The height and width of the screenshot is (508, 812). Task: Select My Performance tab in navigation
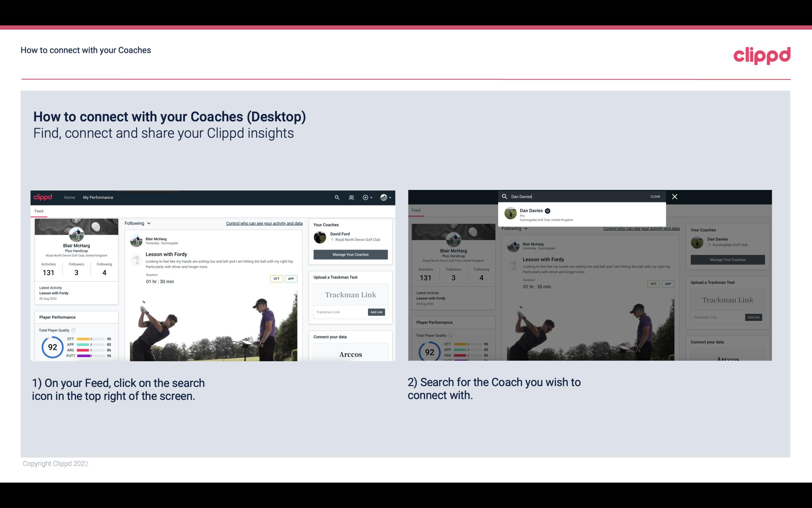point(98,197)
